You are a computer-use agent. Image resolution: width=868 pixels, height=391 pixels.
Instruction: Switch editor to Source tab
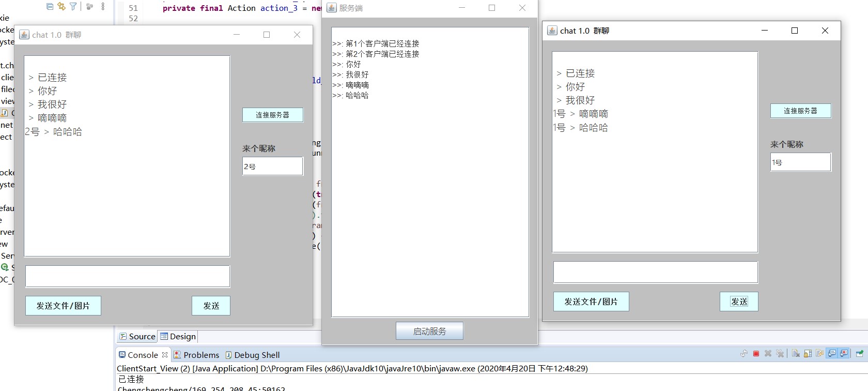click(x=137, y=336)
